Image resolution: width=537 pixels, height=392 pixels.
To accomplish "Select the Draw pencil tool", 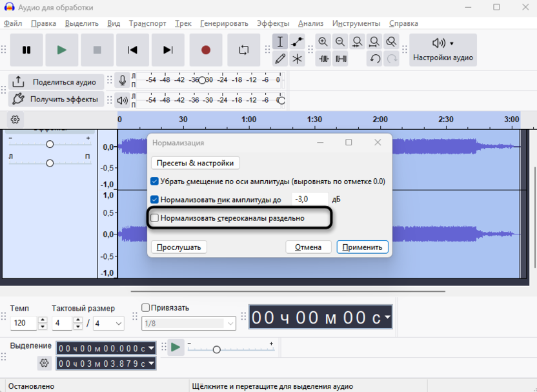I will (x=280, y=59).
